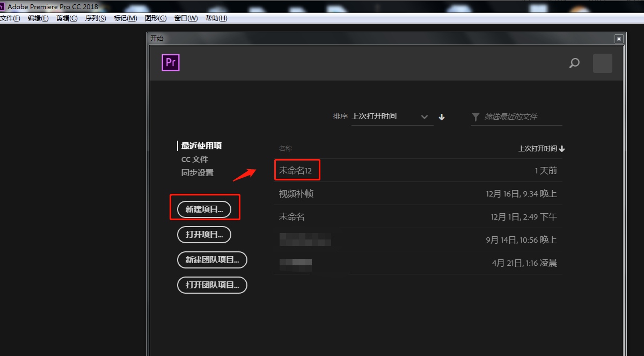Click the search magnifier icon
This screenshot has width=644, height=356.
click(x=574, y=63)
